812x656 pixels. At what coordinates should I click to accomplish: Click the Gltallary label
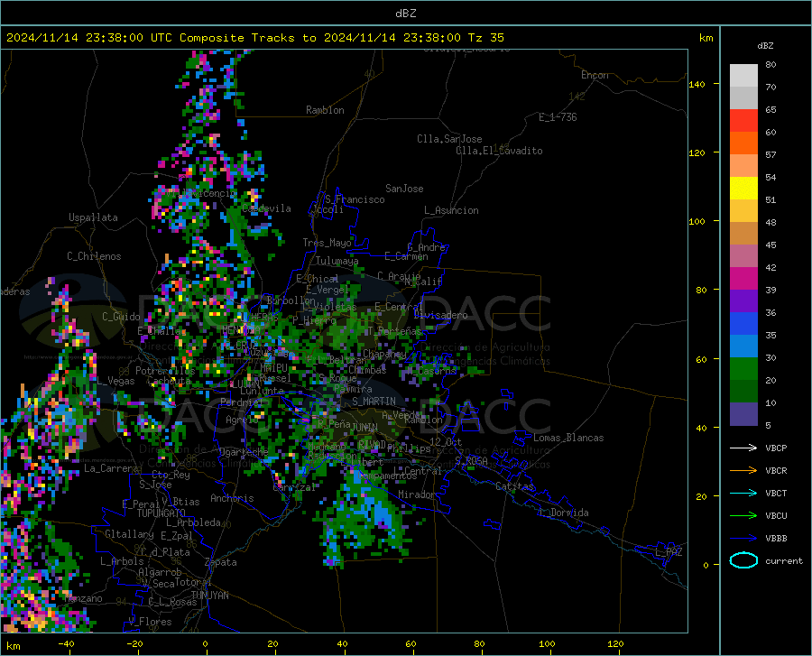point(129,534)
